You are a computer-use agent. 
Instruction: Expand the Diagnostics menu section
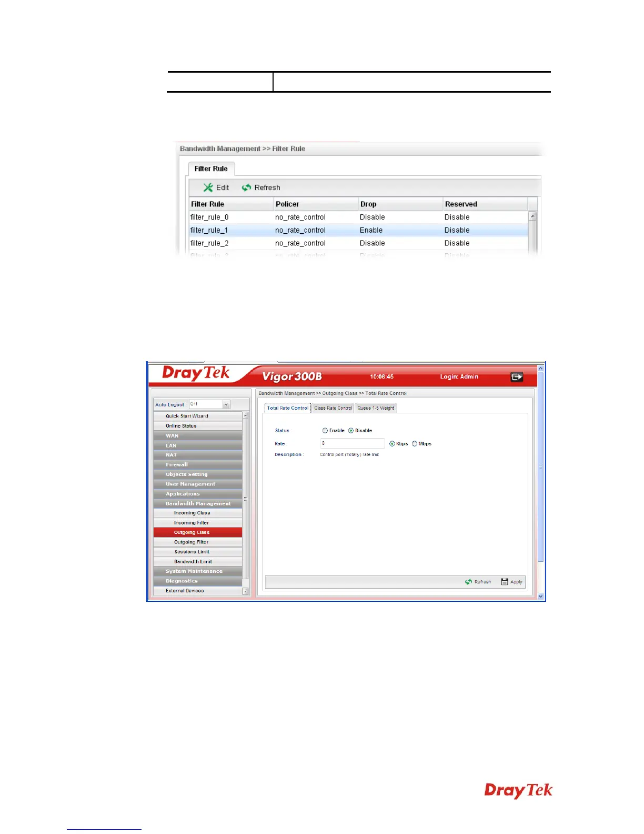point(198,581)
